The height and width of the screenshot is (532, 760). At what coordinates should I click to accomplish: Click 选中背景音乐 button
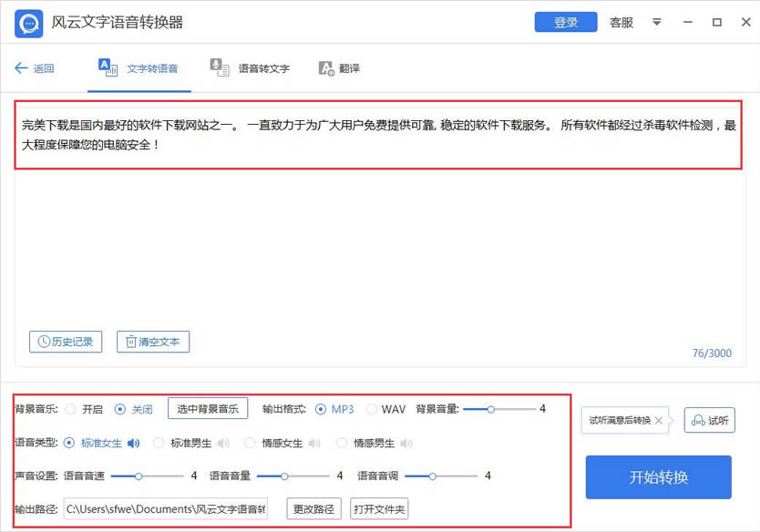coord(208,408)
